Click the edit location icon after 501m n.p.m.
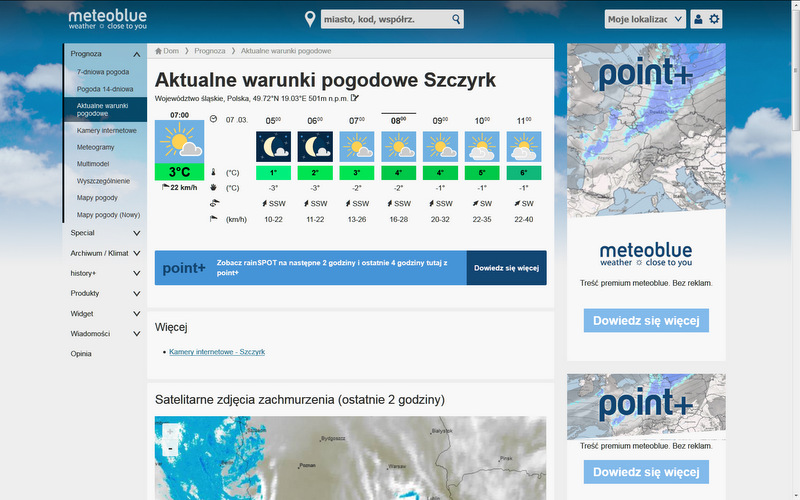 [x=355, y=98]
